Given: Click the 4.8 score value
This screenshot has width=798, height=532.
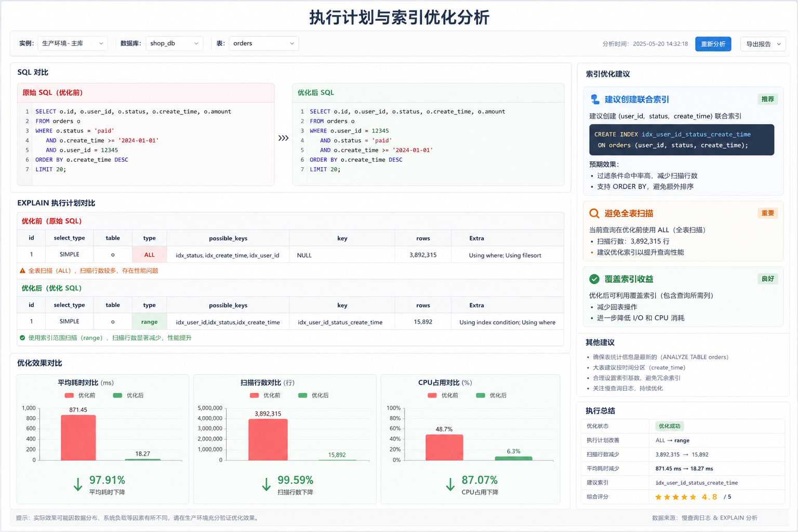Looking at the screenshot, I should (x=709, y=497).
